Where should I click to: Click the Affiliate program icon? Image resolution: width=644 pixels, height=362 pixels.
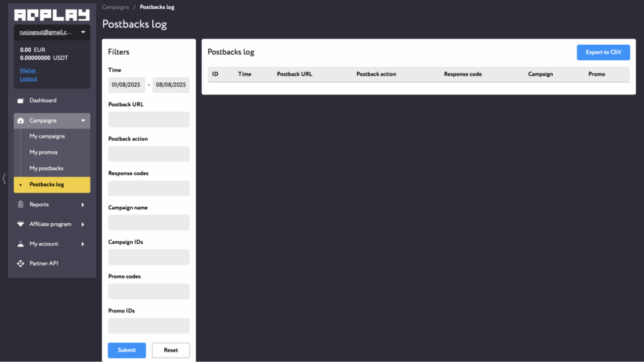point(21,224)
